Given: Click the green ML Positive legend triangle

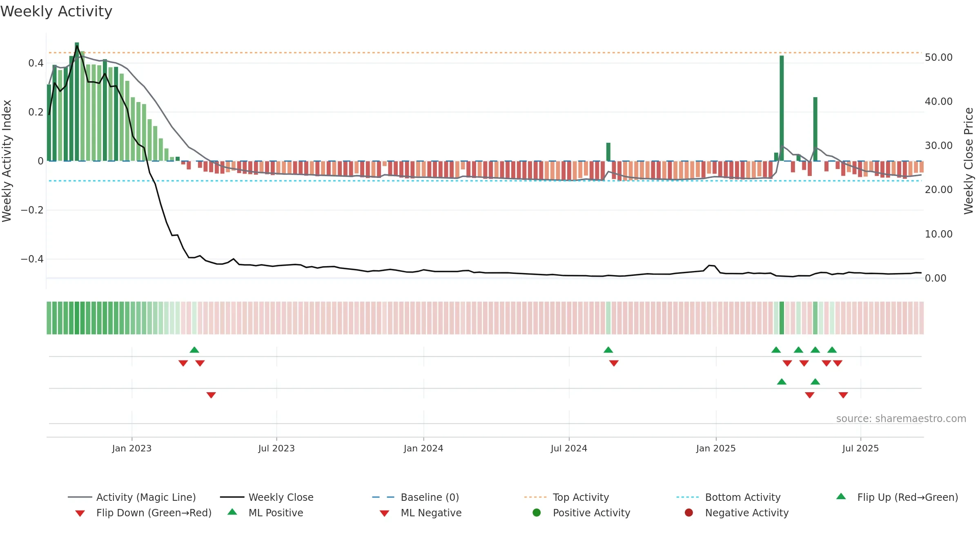Looking at the screenshot, I should (232, 512).
